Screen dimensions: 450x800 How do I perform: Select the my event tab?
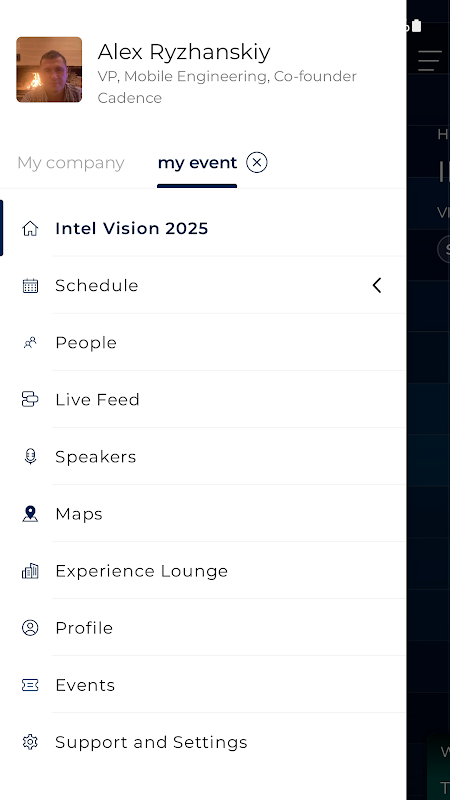click(197, 163)
